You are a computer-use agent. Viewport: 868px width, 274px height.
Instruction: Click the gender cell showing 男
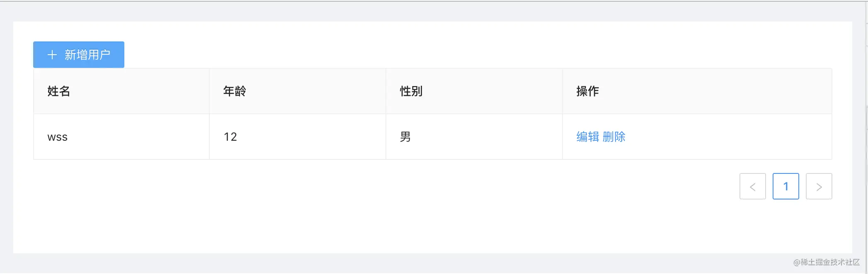coord(405,137)
